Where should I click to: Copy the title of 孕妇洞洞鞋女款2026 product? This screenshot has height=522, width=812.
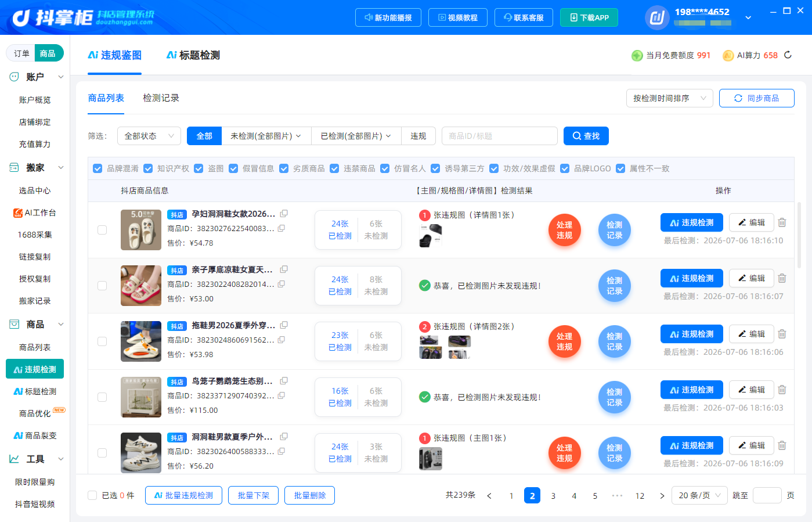tap(284, 214)
